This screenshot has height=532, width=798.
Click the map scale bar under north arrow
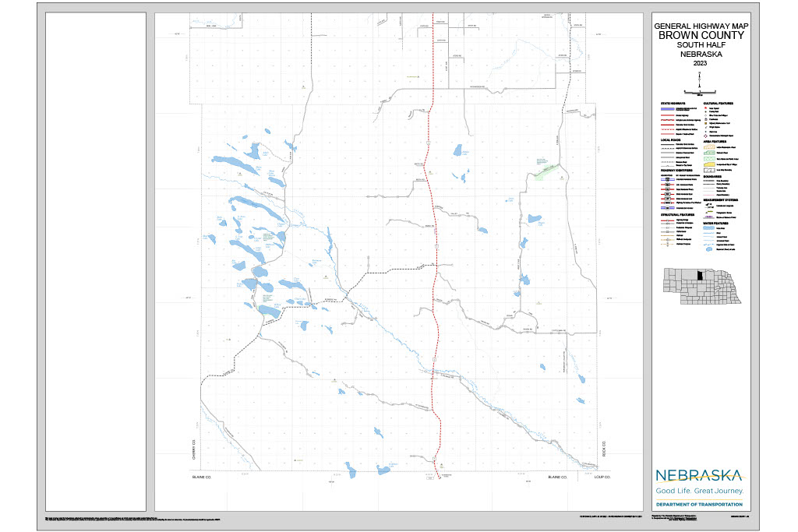(700, 93)
